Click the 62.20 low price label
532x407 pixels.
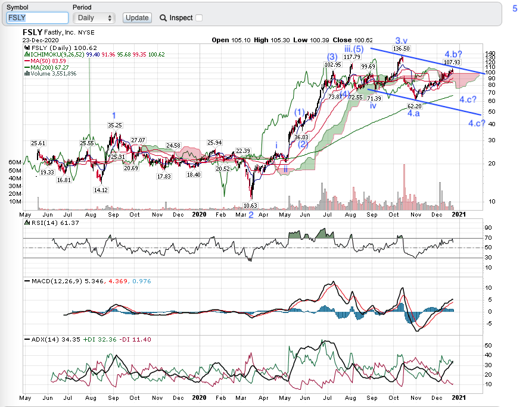coord(414,106)
